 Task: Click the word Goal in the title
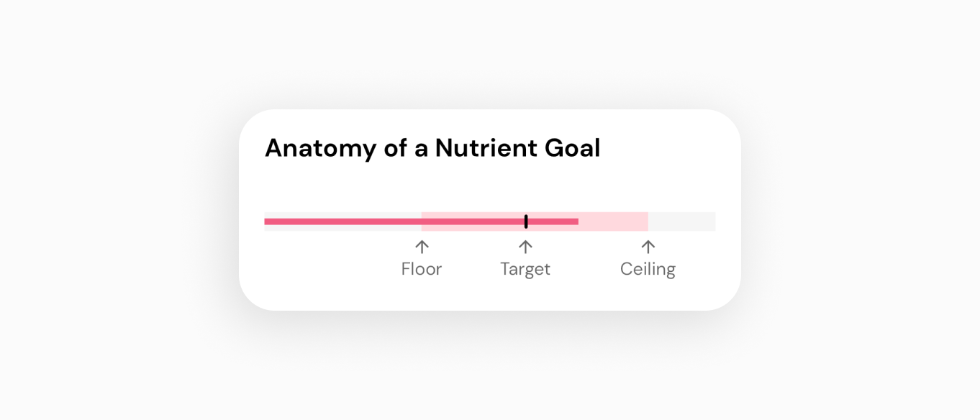[573, 148]
